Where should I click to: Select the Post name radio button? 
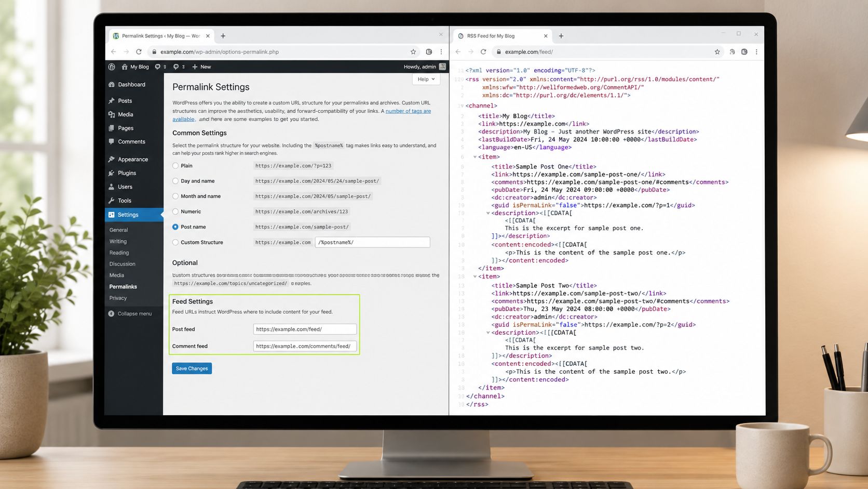[175, 227]
